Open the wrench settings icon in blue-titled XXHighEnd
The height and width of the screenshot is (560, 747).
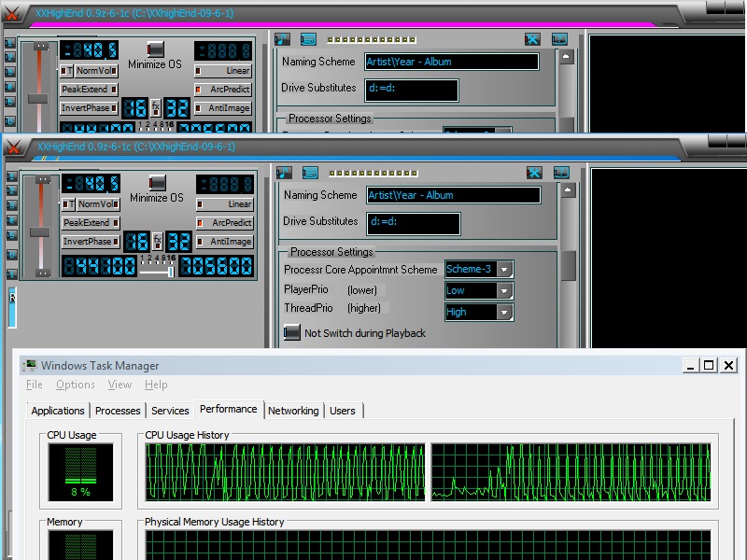[x=534, y=173]
